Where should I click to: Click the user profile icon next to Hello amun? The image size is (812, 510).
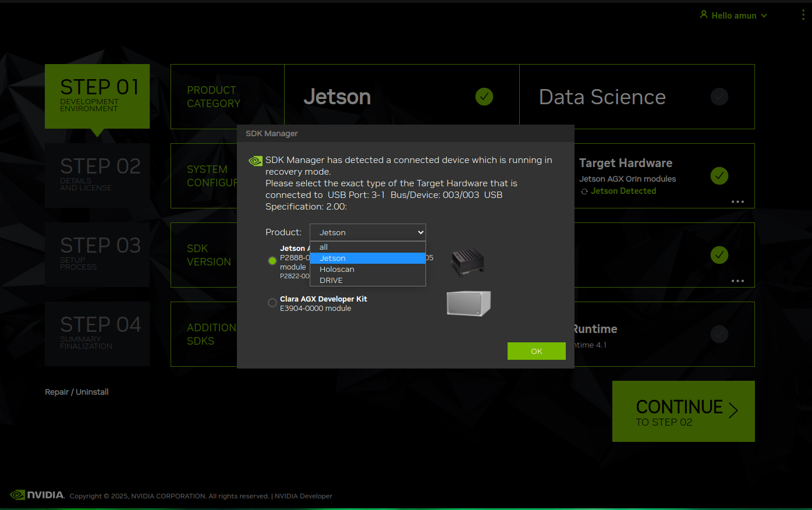pyautogui.click(x=704, y=15)
